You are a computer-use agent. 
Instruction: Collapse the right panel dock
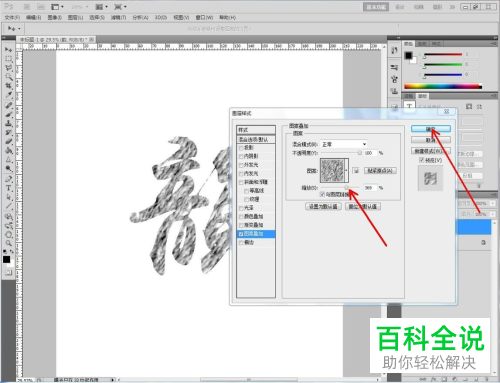(494, 37)
